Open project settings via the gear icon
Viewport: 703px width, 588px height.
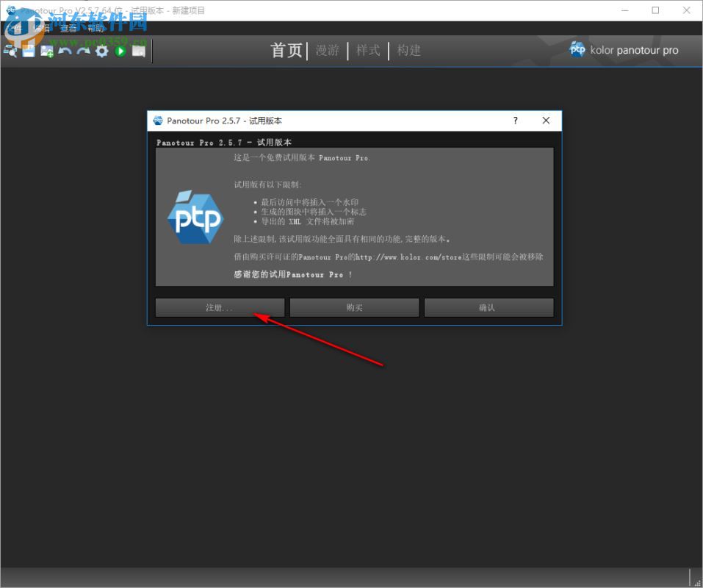pyautogui.click(x=101, y=51)
